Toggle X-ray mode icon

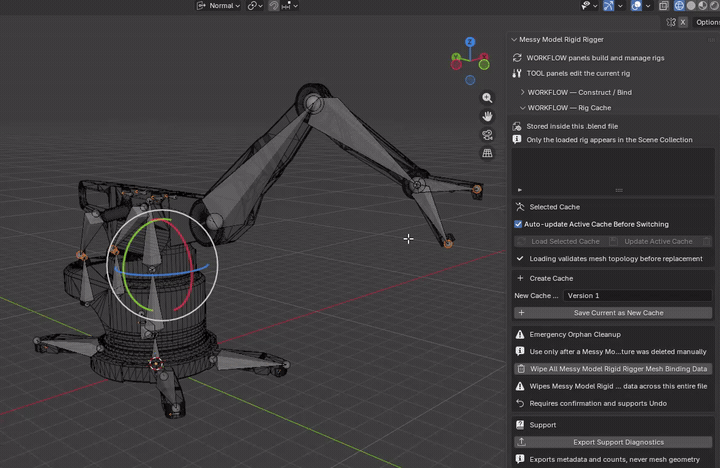point(664,6)
